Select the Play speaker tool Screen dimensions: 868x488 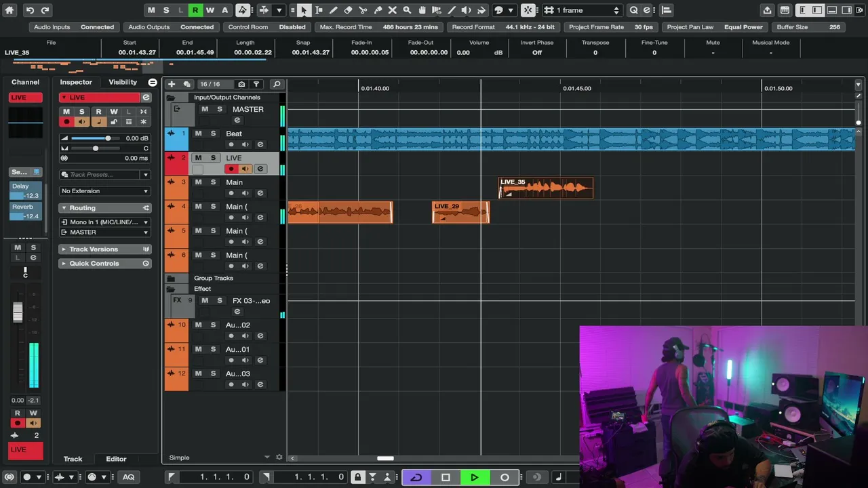467,10
